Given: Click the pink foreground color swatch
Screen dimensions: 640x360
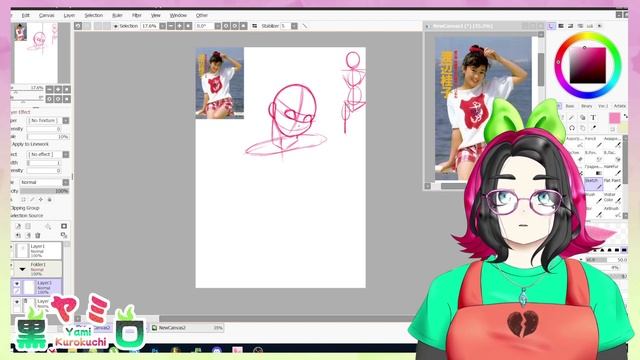Looking at the screenshot, I should click(614, 118).
